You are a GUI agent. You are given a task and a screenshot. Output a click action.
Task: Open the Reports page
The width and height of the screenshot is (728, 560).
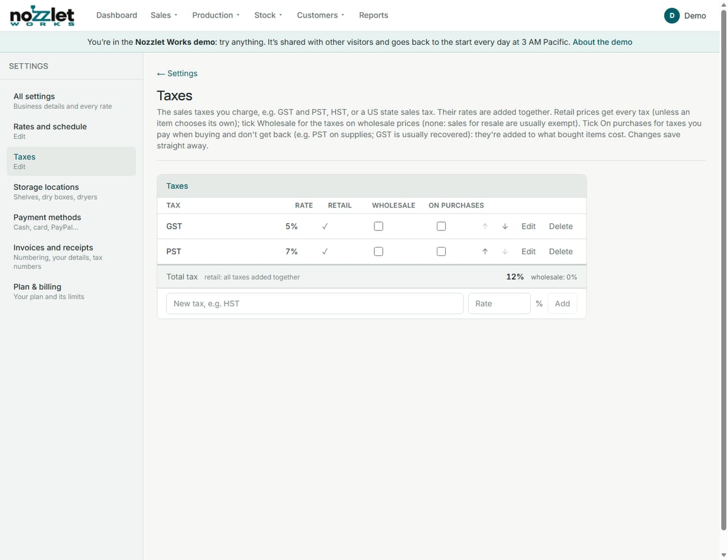click(373, 15)
